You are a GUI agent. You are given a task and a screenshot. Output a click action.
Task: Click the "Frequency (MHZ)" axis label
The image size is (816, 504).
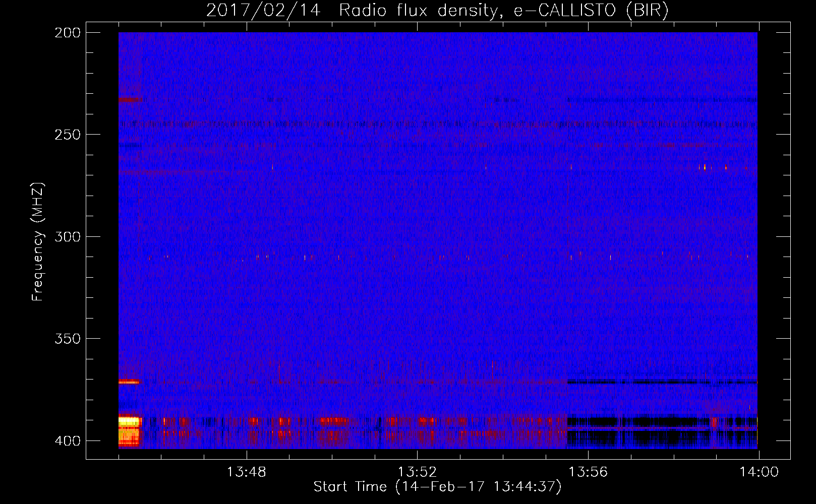pyautogui.click(x=37, y=241)
